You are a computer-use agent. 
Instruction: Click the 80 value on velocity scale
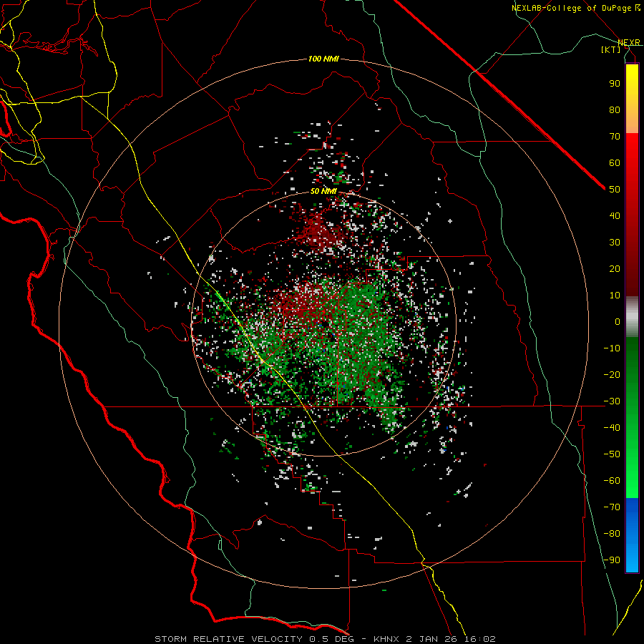pyautogui.click(x=615, y=110)
